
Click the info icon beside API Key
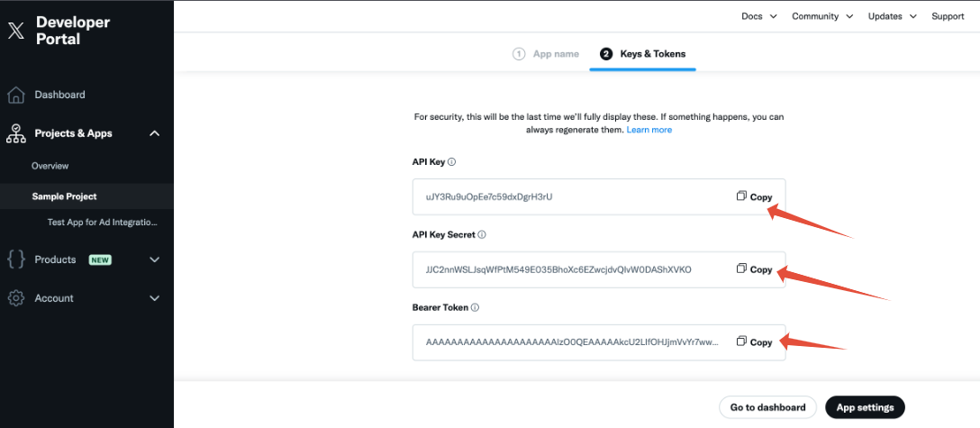452,162
